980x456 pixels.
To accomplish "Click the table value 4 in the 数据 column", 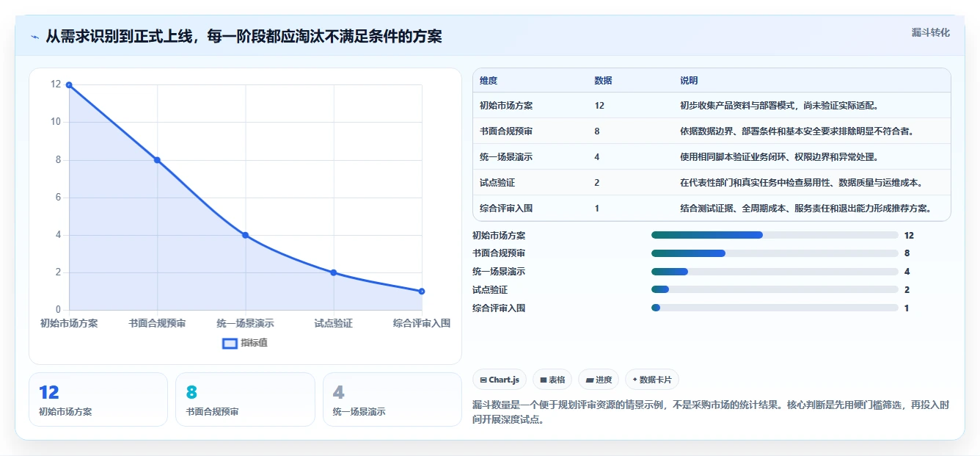I will (x=597, y=157).
